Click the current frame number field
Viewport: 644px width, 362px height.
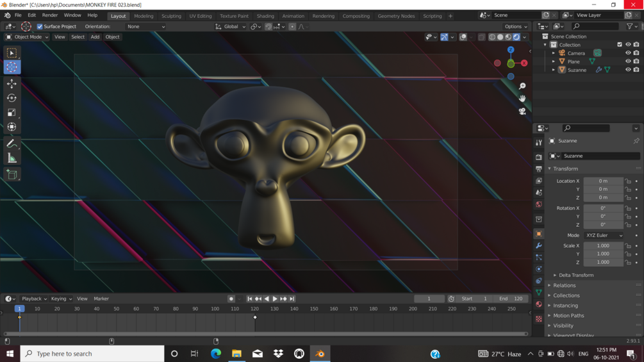429,299
